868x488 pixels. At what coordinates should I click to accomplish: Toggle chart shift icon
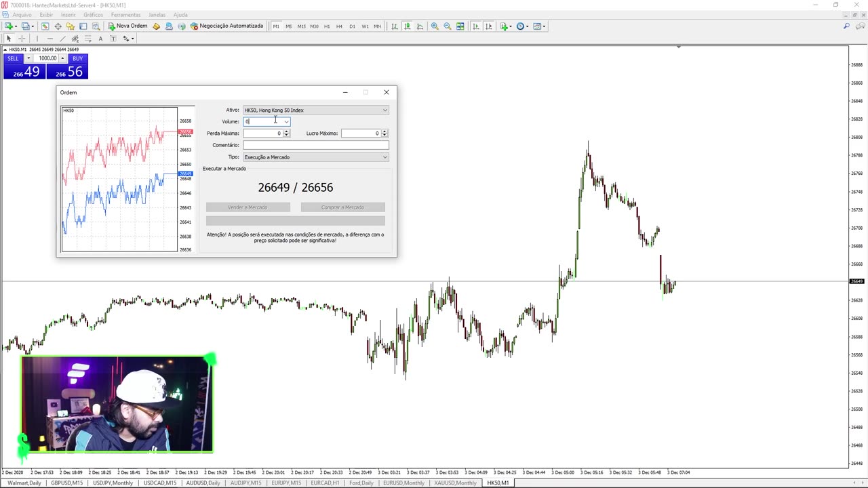point(489,26)
